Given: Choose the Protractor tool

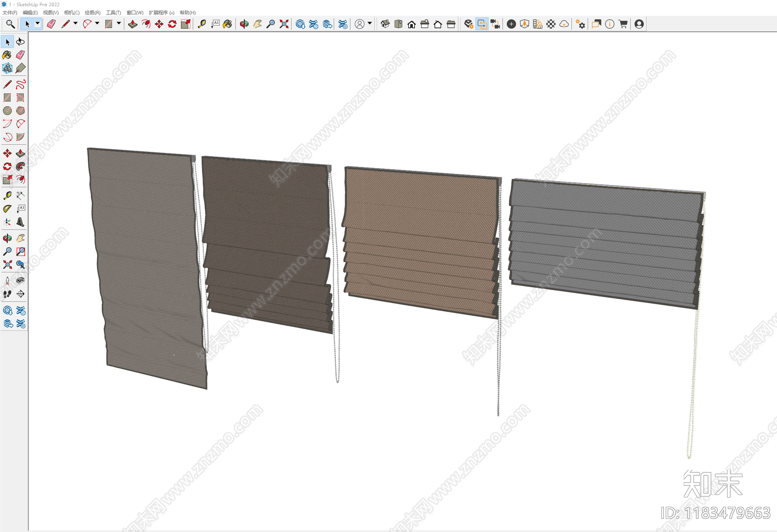Looking at the screenshot, I should pos(7,209).
